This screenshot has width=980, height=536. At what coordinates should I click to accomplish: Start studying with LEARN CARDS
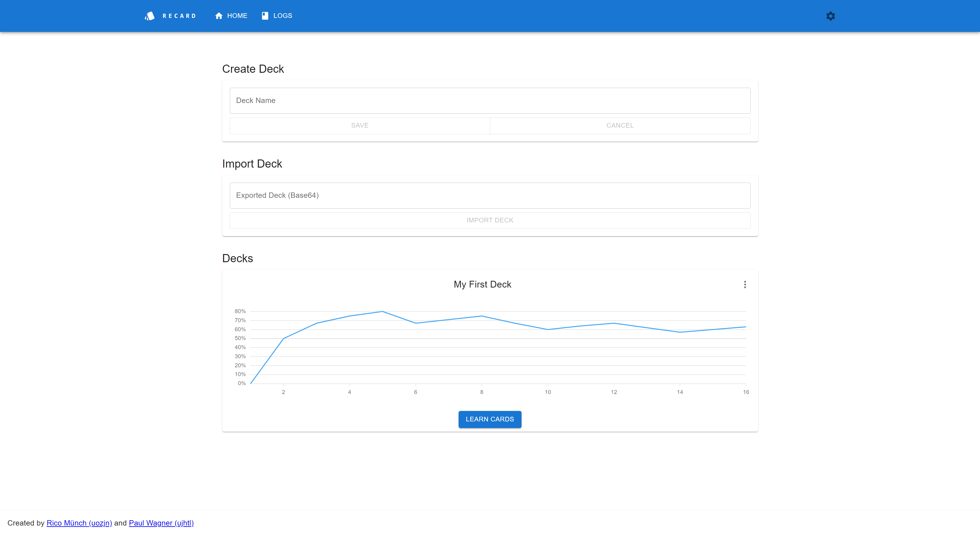490,419
